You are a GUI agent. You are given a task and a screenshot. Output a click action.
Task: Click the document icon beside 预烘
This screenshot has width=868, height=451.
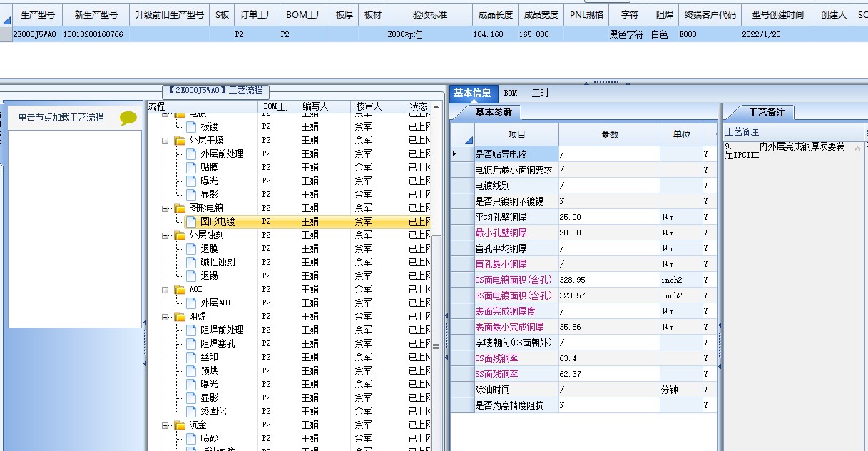[191, 370]
